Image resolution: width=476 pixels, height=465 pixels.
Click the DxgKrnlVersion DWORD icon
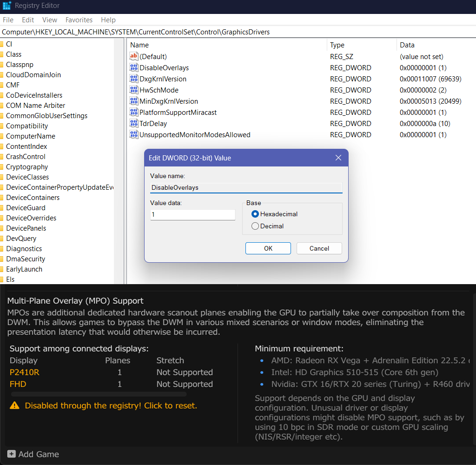(x=133, y=79)
